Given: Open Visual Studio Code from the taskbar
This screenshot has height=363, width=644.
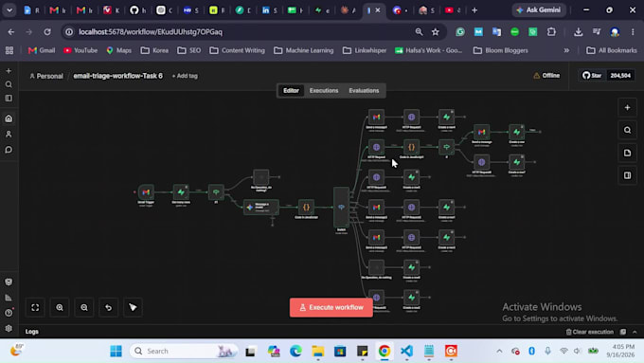Looking at the screenshot, I should (406, 351).
